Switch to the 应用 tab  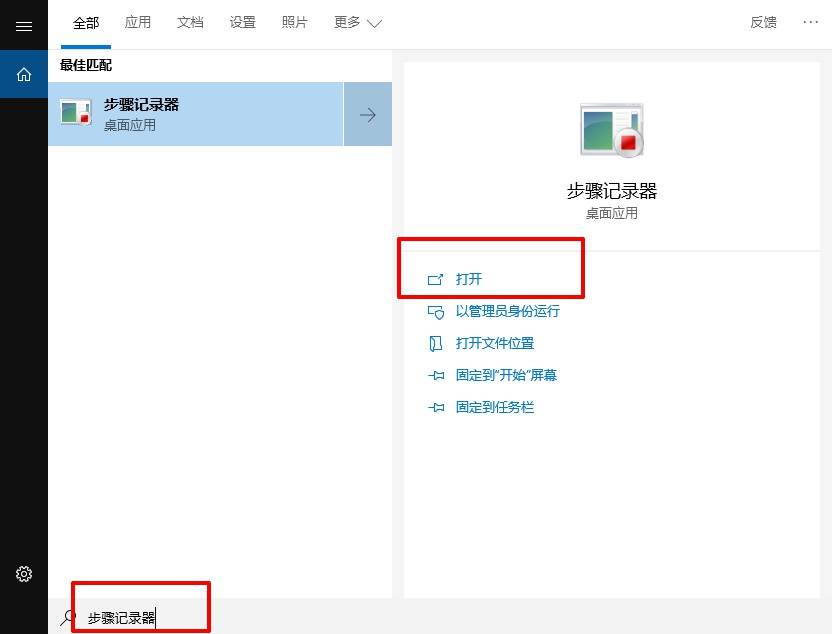point(138,22)
